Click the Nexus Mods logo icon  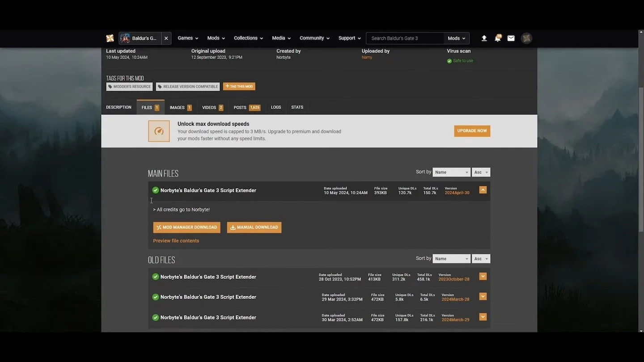pyautogui.click(x=110, y=38)
